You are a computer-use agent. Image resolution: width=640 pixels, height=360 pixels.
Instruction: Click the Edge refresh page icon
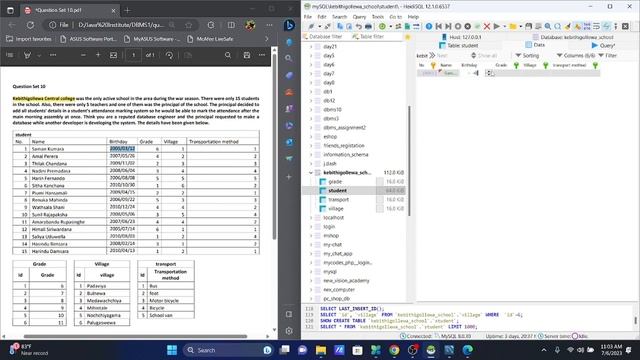pyautogui.click(x=30, y=25)
